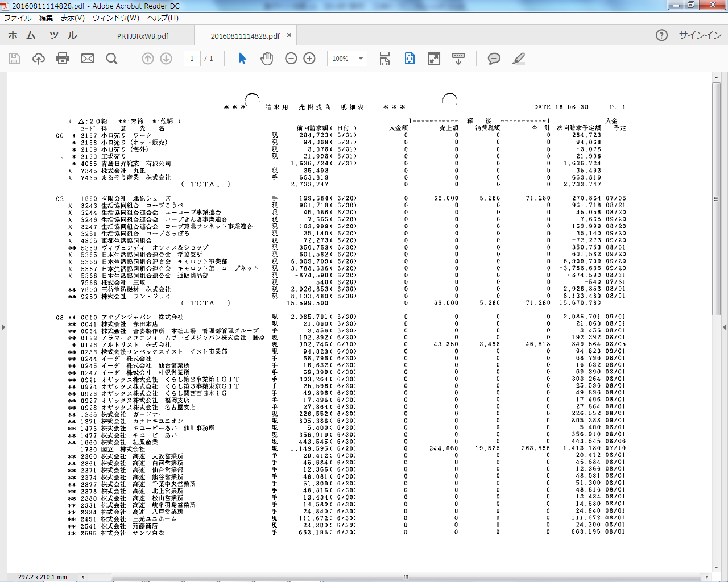Zoom out with the minus button
The width and height of the screenshot is (728, 582).
(x=291, y=59)
